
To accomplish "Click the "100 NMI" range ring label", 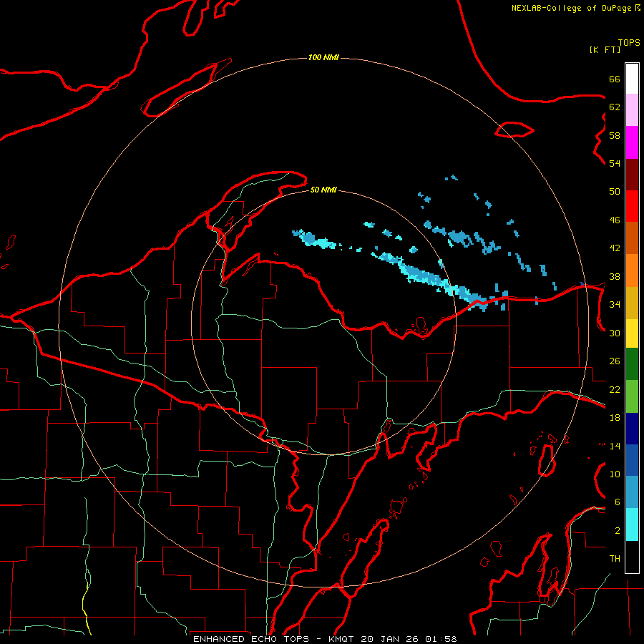I will (323, 57).
